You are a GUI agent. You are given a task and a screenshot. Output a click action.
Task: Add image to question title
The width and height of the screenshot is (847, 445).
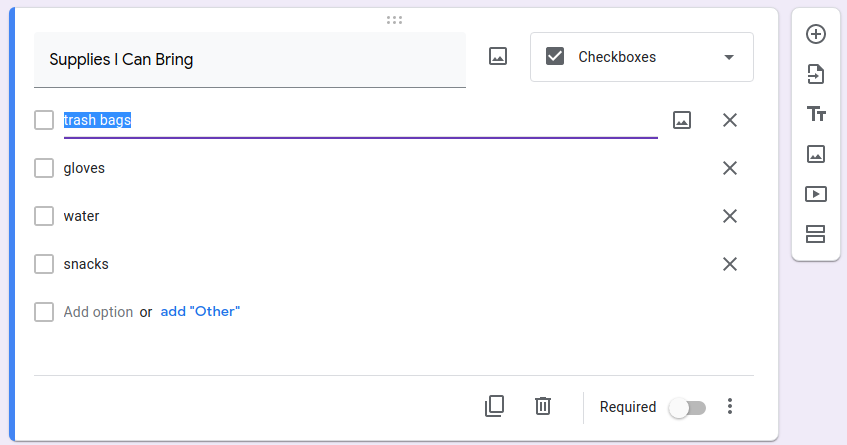pos(498,57)
